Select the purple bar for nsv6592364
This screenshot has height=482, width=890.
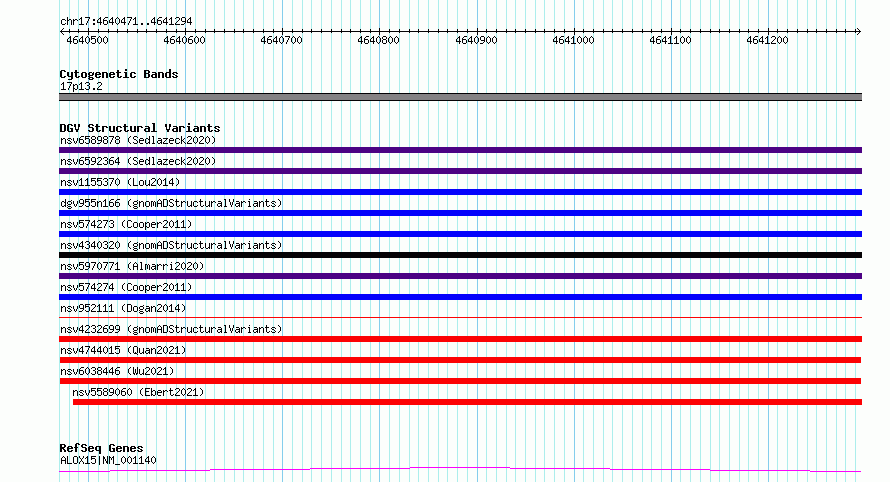click(460, 171)
